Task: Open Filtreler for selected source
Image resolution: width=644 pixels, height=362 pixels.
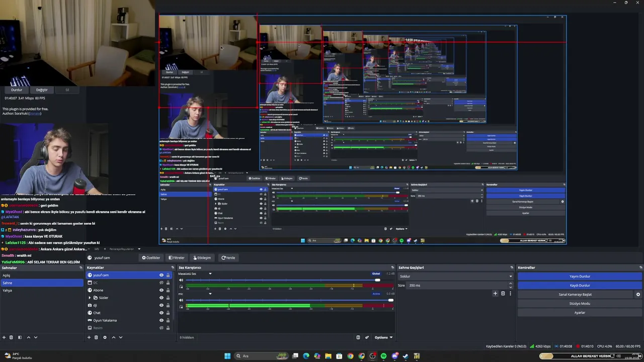Action: [x=177, y=257]
